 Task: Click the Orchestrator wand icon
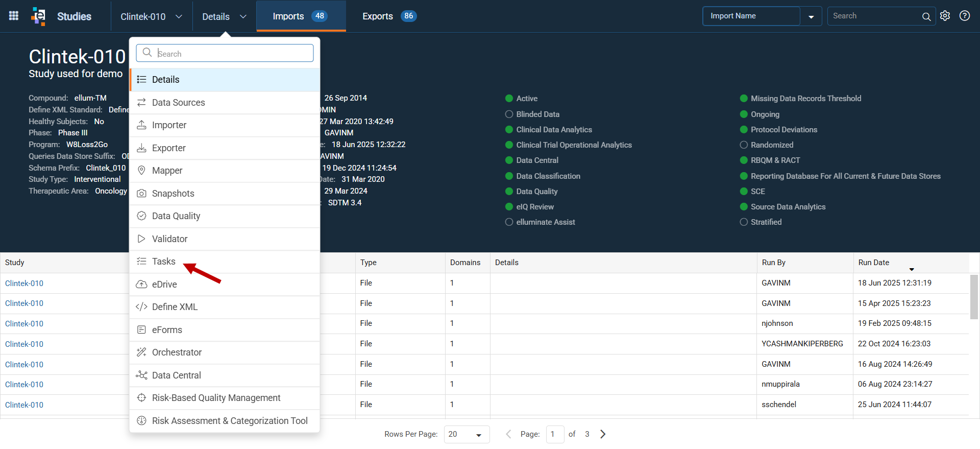click(x=141, y=352)
